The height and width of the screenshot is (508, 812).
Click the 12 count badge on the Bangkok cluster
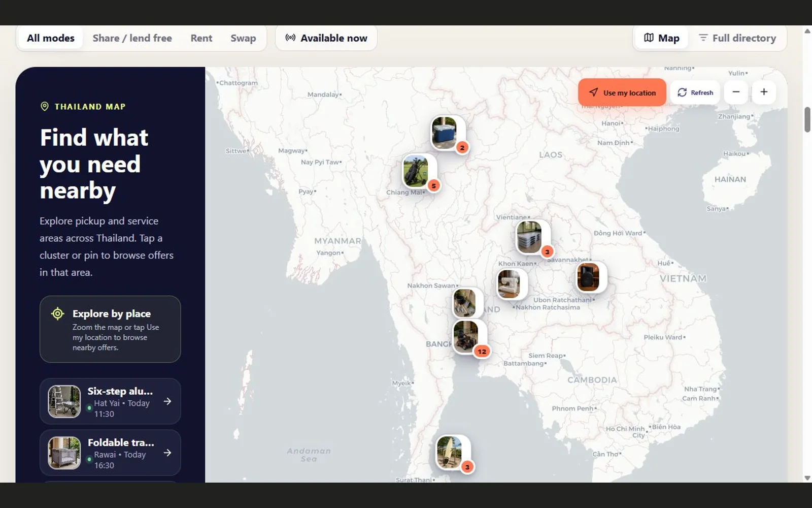[482, 351]
